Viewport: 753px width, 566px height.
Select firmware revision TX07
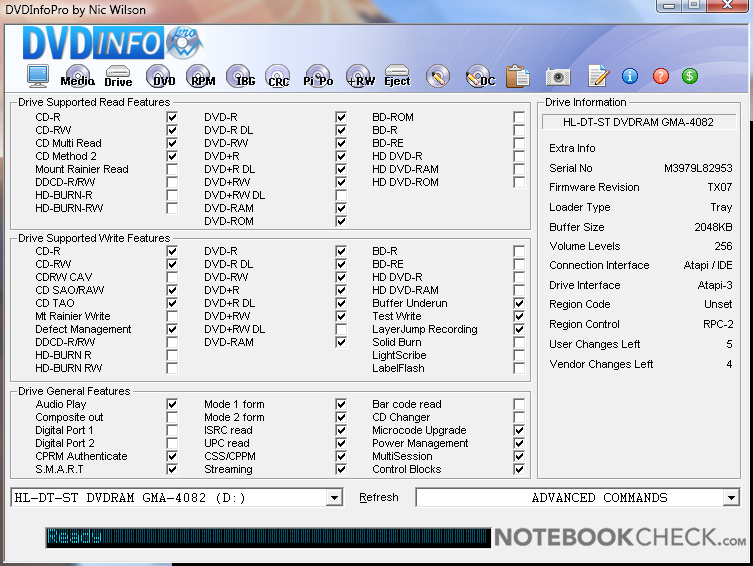719,187
